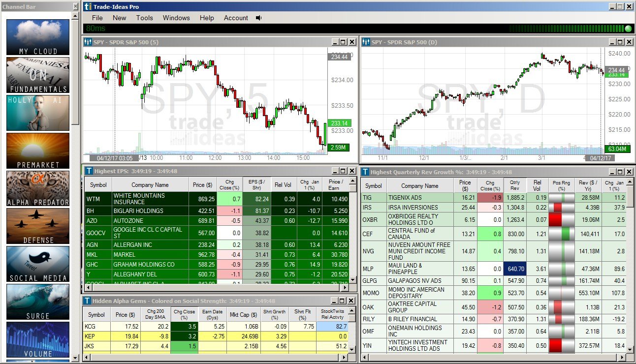Click the Highest EPS window T icon

(x=88, y=171)
